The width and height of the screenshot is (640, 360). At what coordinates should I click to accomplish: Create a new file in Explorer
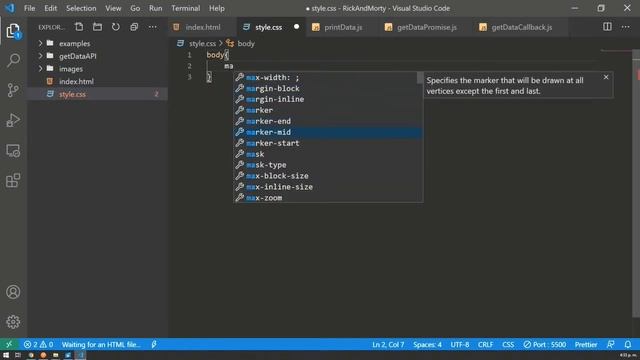[79, 27]
